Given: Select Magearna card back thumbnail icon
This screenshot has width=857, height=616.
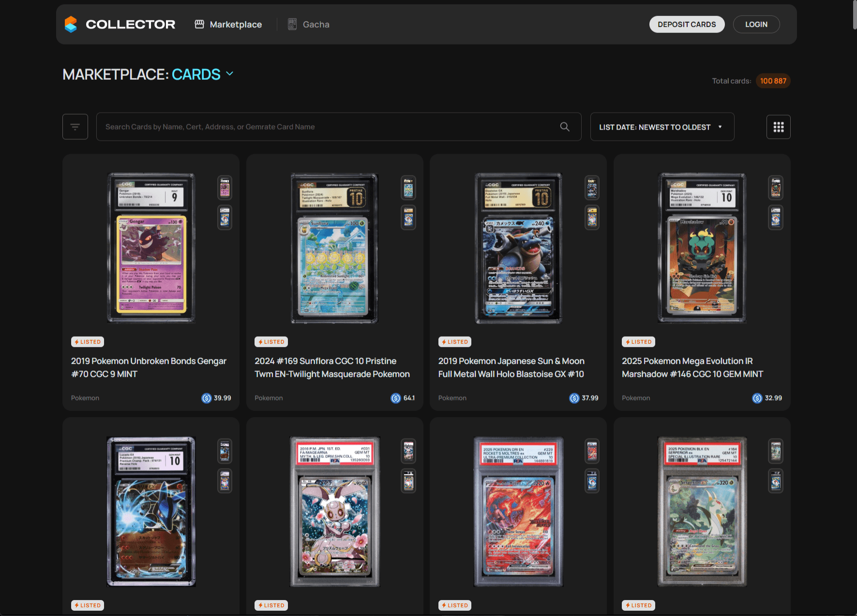Looking at the screenshot, I should 408,481.
